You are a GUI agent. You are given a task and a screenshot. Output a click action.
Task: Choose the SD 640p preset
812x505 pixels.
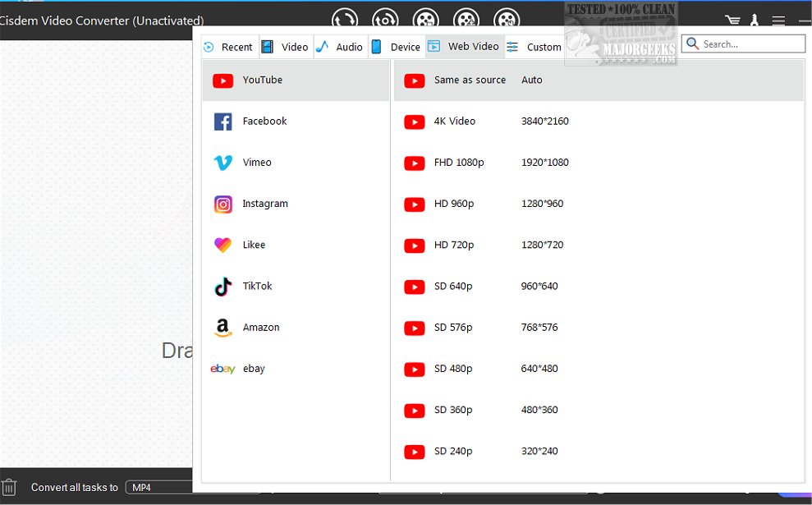599,286
